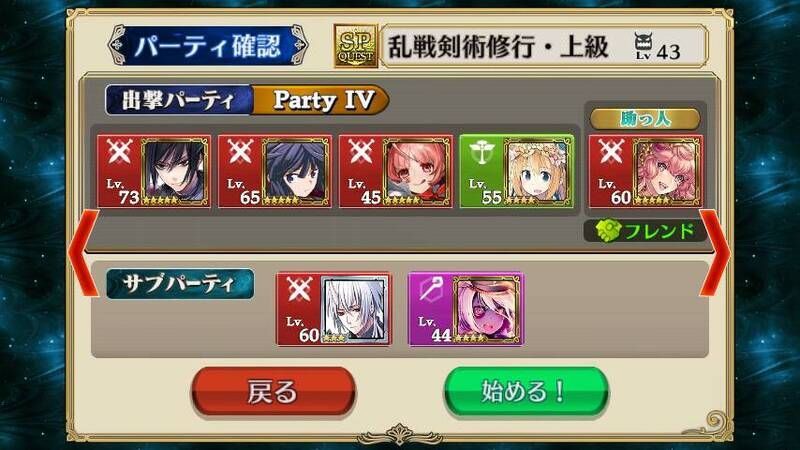Click the winged staff icon on Lv.55 card
Image resolution: width=800 pixels, height=450 pixels.
coord(481,153)
